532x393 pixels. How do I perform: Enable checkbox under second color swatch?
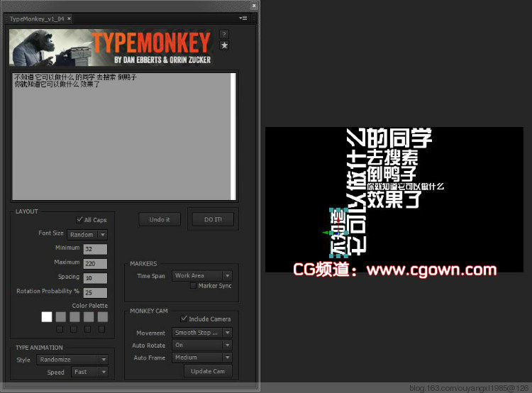tap(60, 329)
